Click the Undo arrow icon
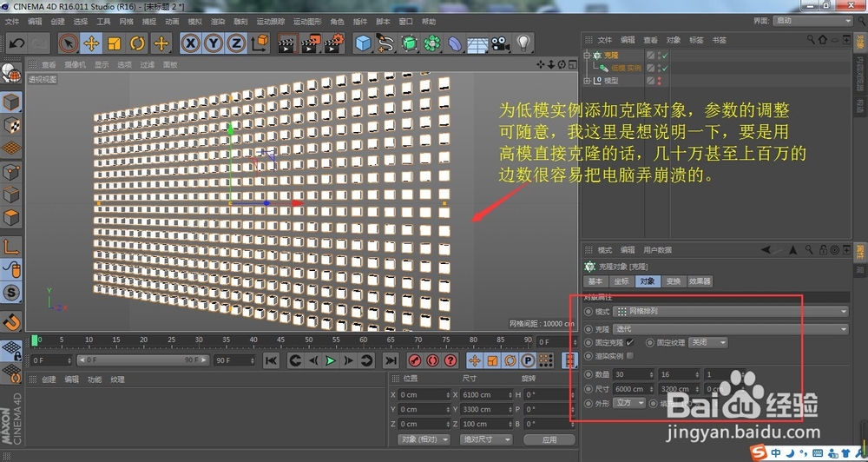868x462 pixels. click(x=16, y=43)
